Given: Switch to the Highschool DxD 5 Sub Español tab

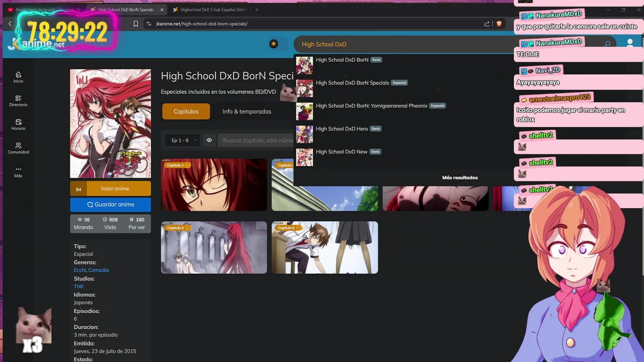Looking at the screenshot, I should coord(211,10).
